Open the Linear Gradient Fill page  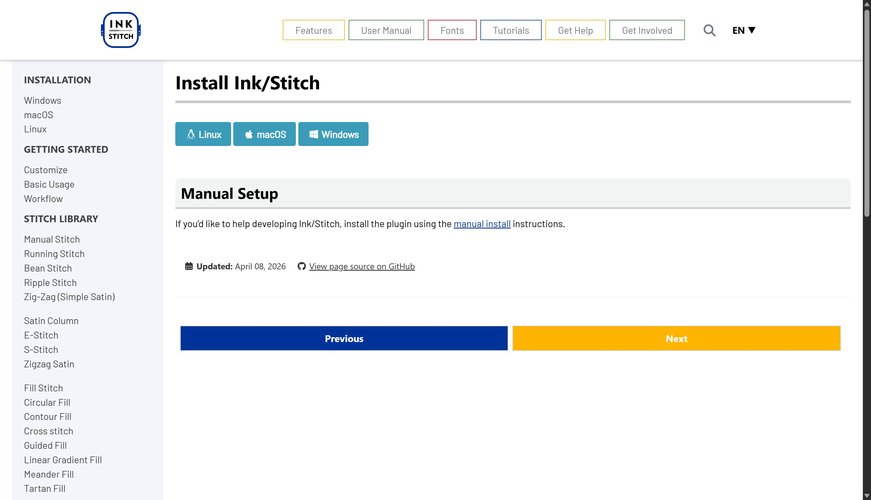[x=63, y=460]
